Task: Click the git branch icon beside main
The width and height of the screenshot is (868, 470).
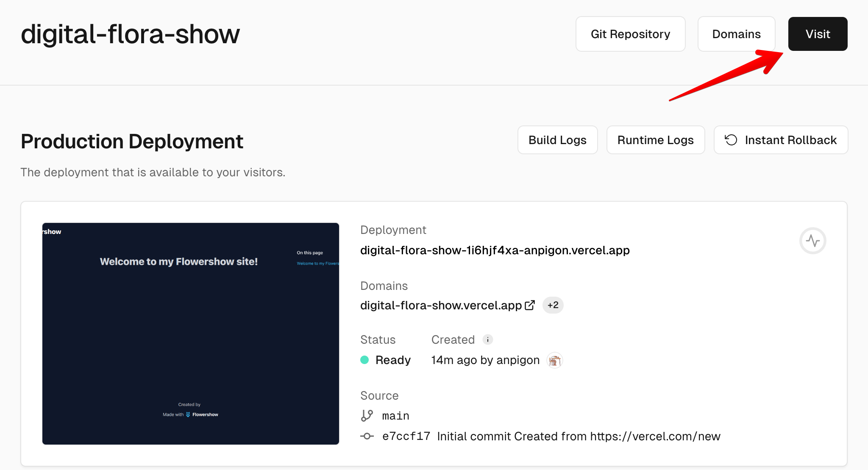Action: [367, 416]
